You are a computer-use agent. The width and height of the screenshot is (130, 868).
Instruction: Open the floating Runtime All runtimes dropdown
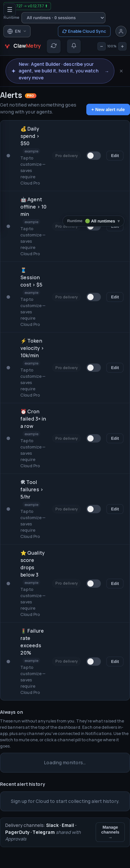click(x=93, y=221)
